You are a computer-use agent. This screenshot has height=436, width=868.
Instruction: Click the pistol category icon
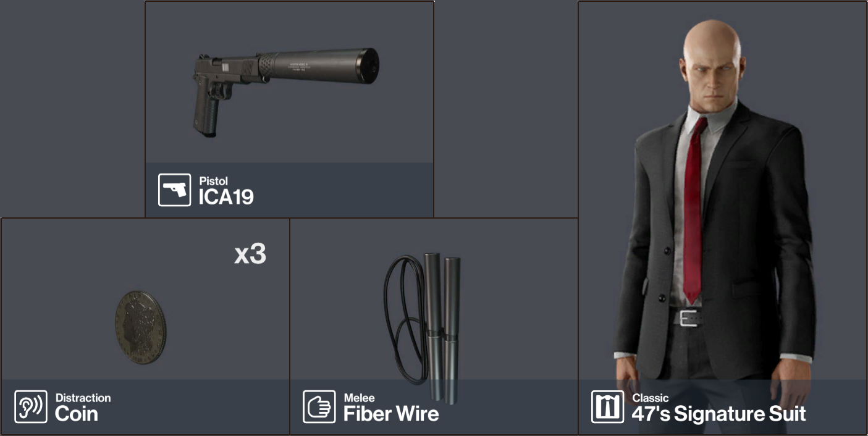point(175,190)
